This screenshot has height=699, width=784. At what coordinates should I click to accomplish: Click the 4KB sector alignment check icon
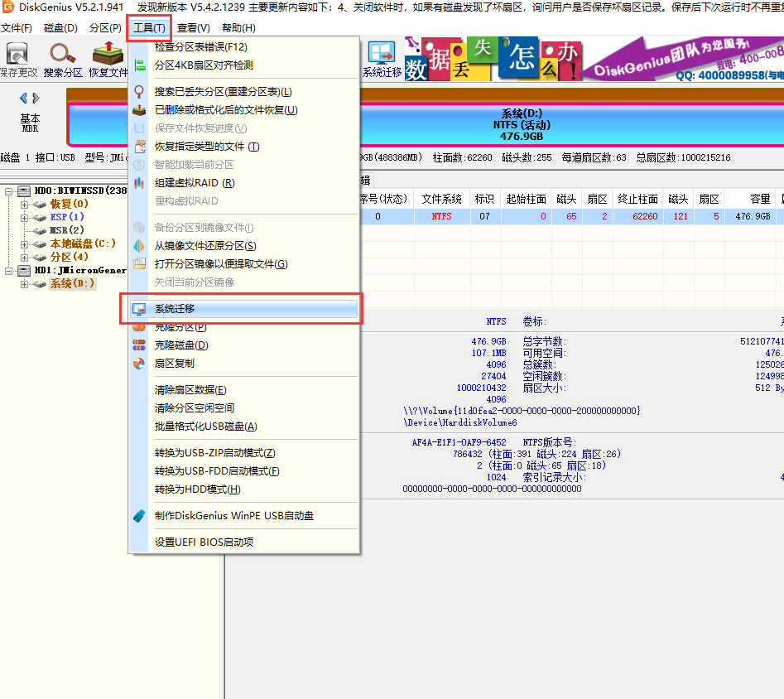(140, 65)
